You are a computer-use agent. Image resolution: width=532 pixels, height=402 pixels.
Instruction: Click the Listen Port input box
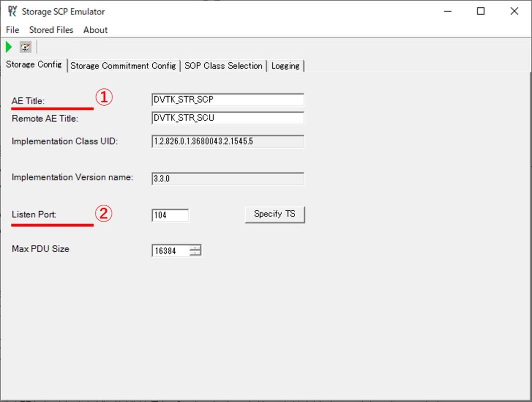170,215
